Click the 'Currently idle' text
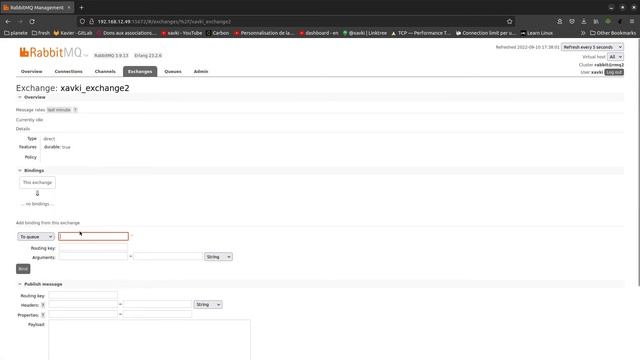 [x=29, y=120]
